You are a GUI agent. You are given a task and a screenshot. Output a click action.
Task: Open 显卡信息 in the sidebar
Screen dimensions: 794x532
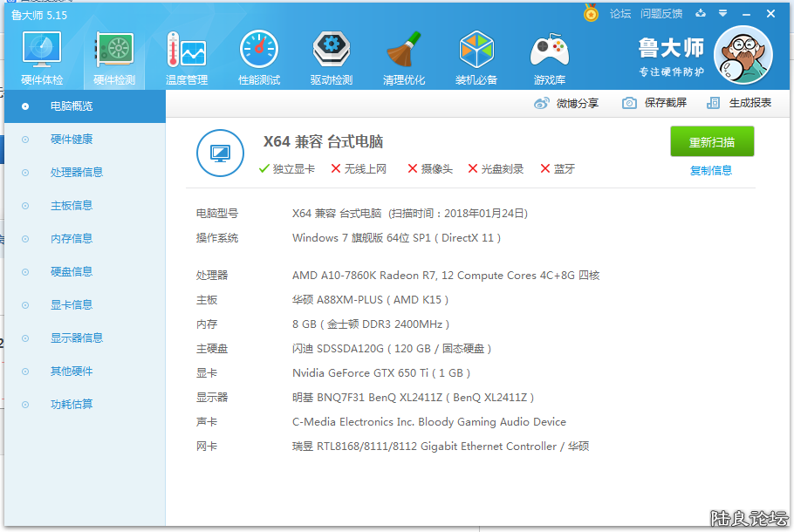click(x=71, y=305)
